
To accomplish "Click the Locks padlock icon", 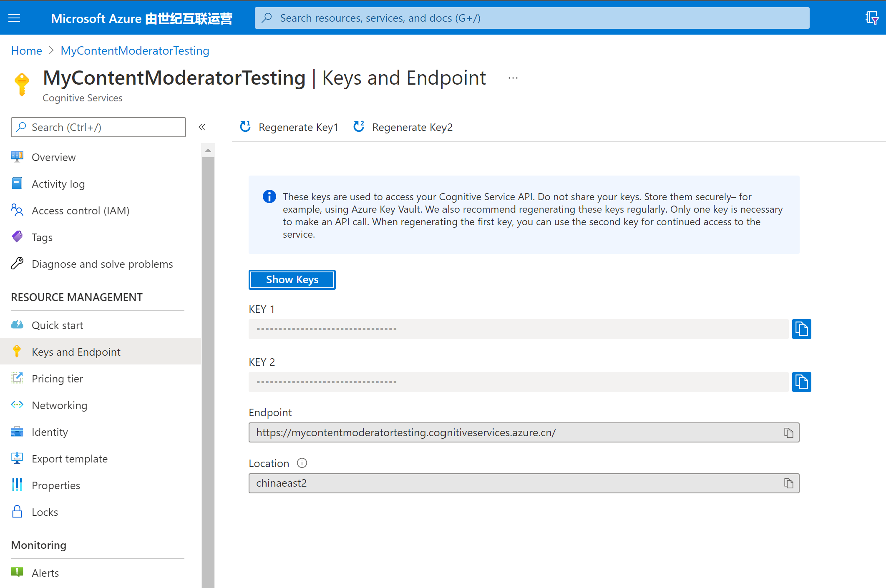I will 17,512.
